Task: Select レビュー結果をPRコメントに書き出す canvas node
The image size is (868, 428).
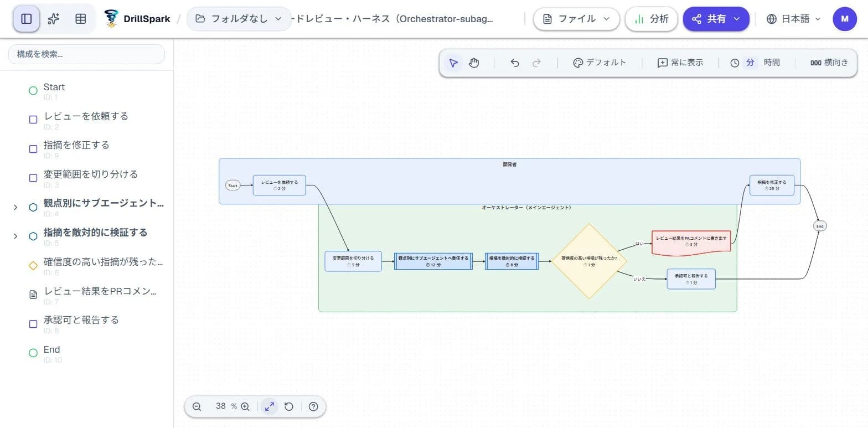Action: coord(691,242)
